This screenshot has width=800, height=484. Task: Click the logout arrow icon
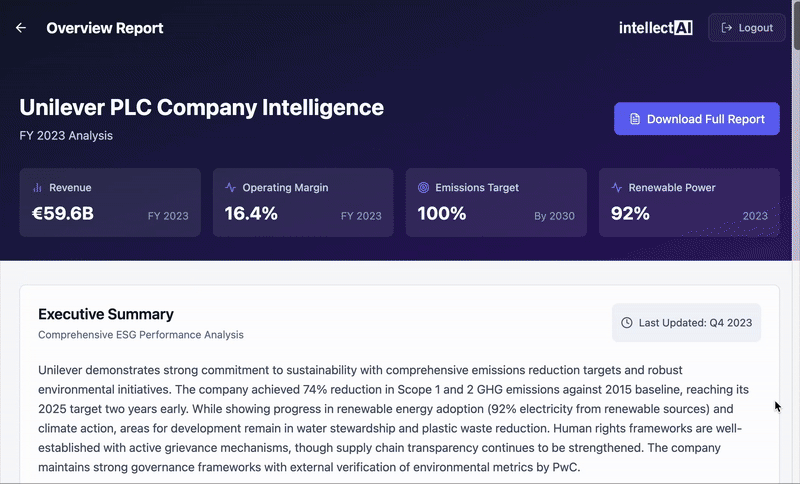point(727,28)
